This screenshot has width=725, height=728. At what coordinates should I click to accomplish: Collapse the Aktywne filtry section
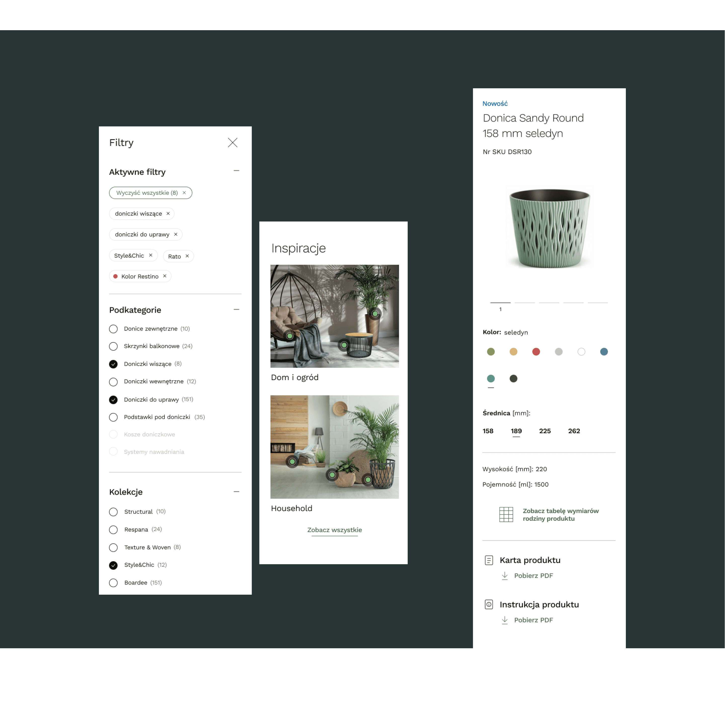236,171
